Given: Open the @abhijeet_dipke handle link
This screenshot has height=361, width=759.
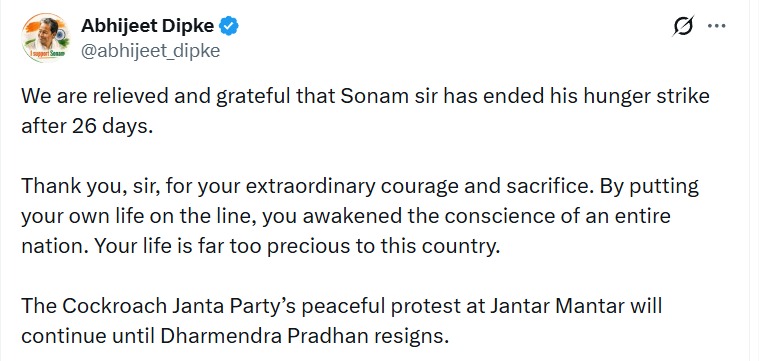Looking at the screenshot, I should point(150,50).
